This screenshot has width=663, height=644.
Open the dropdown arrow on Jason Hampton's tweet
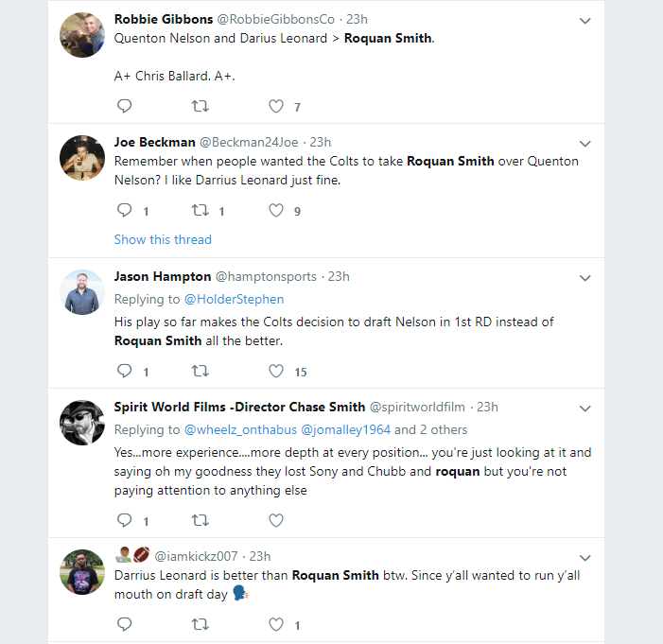[584, 278]
